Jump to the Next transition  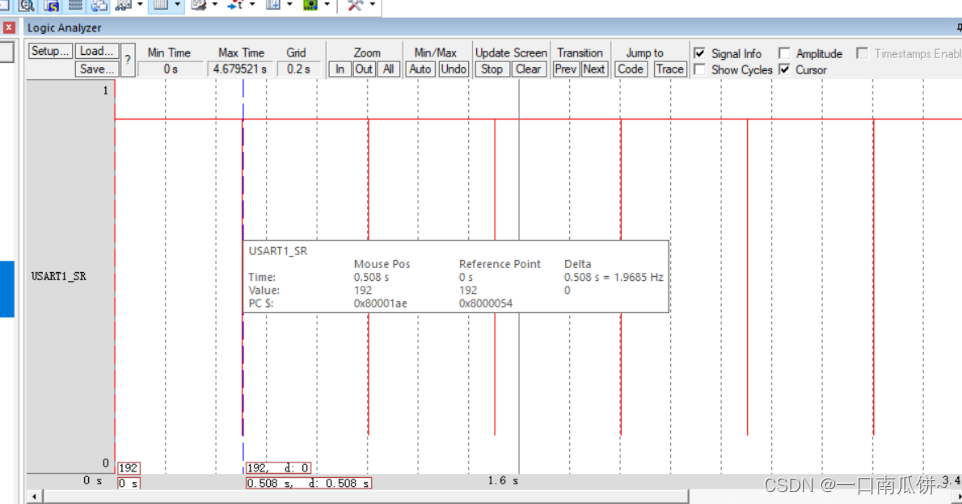pyautogui.click(x=594, y=69)
